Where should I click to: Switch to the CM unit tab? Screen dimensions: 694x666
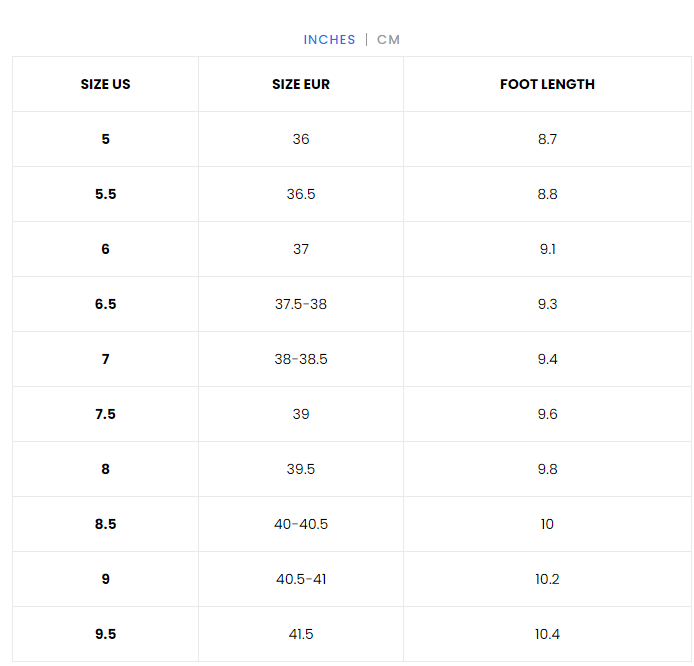pos(388,40)
